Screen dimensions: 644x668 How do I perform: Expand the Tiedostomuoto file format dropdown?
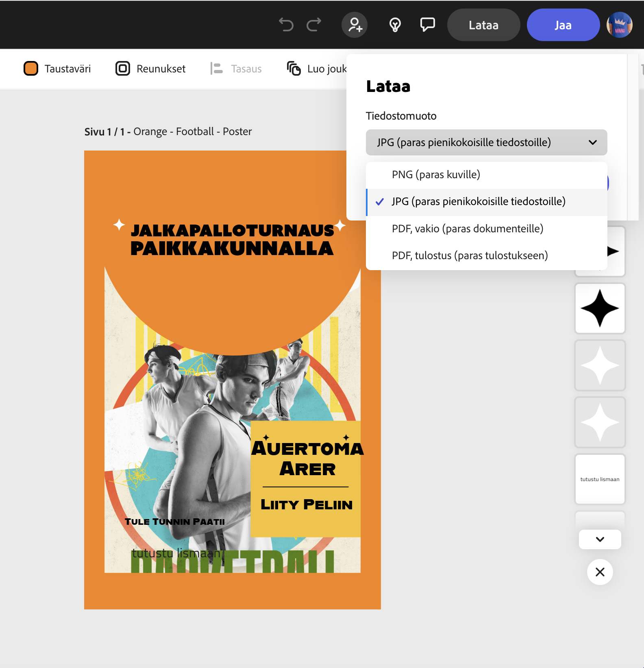point(486,142)
